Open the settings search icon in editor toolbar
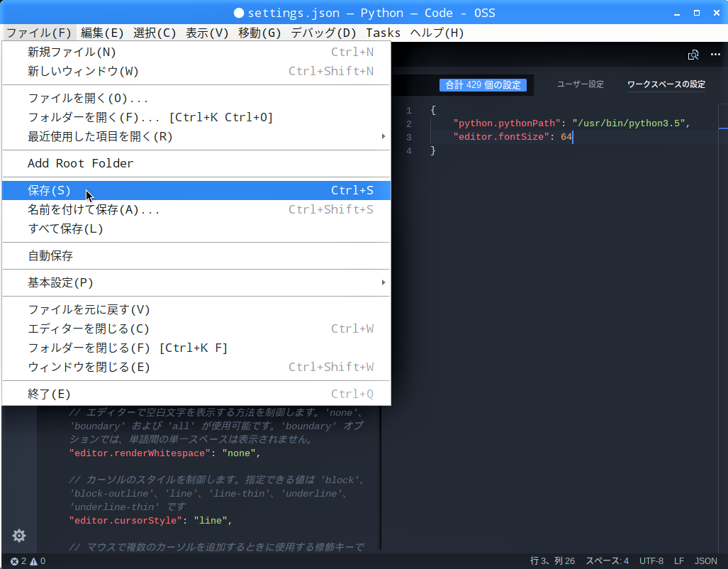Image resolution: width=728 pixels, height=569 pixels. [693, 55]
